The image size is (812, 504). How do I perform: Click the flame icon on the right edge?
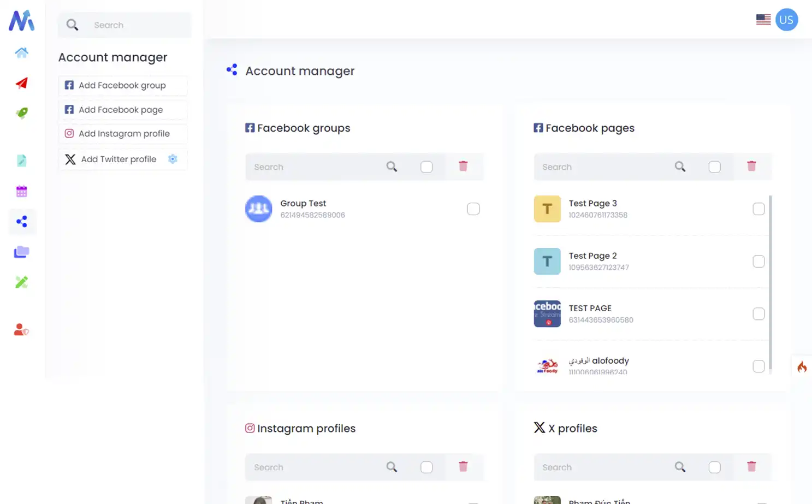coord(802,367)
